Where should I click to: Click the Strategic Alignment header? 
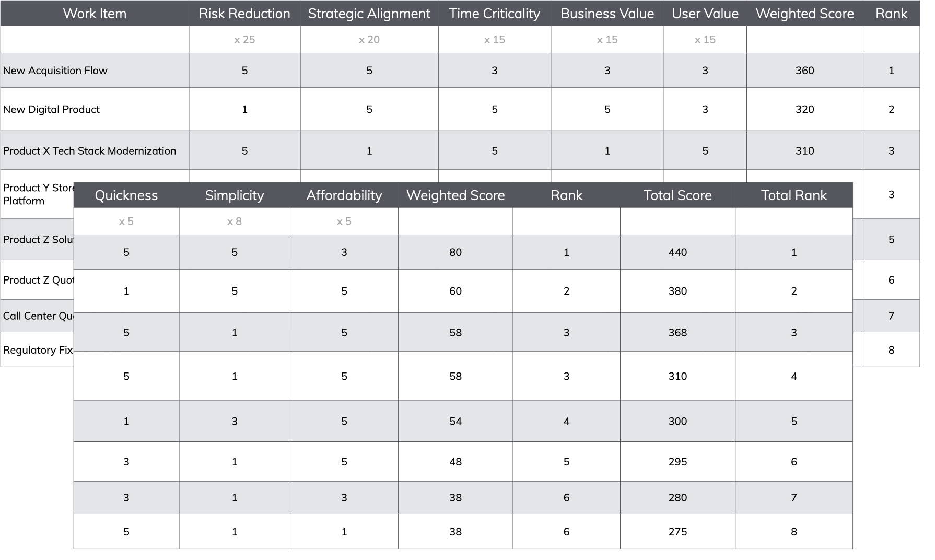tap(369, 13)
